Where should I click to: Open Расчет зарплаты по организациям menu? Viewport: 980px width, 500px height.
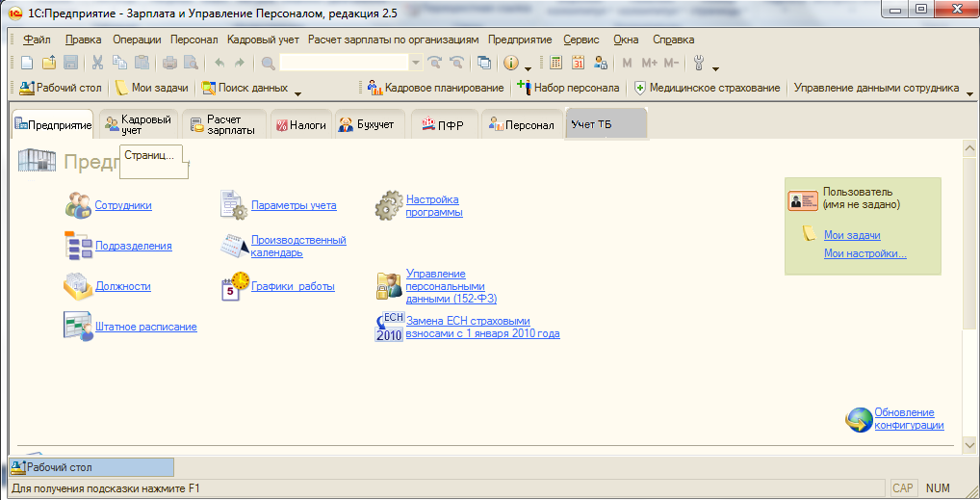pos(393,39)
